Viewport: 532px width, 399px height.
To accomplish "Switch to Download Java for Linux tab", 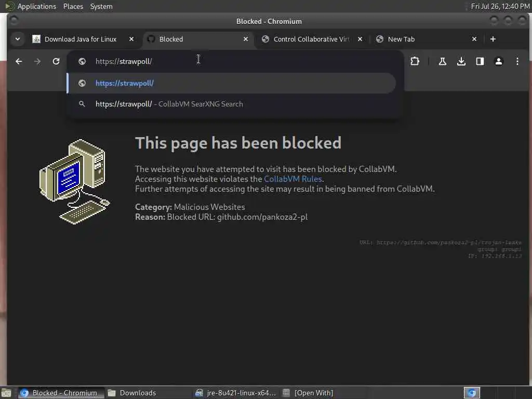I will pos(81,39).
